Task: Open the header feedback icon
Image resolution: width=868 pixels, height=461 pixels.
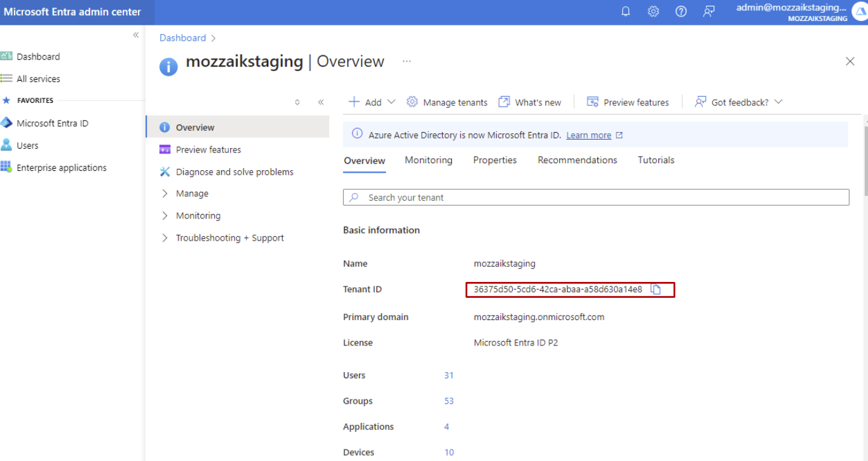Action: (709, 11)
